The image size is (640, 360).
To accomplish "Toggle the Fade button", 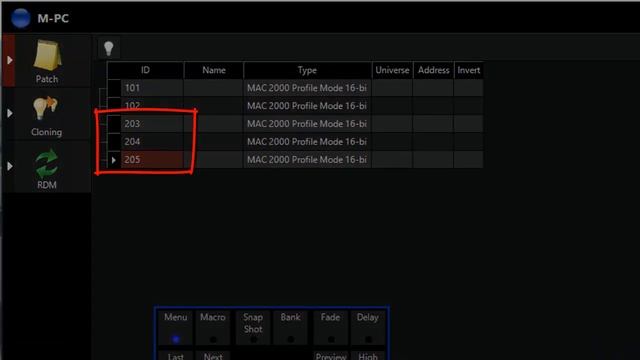I will click(x=331, y=327).
